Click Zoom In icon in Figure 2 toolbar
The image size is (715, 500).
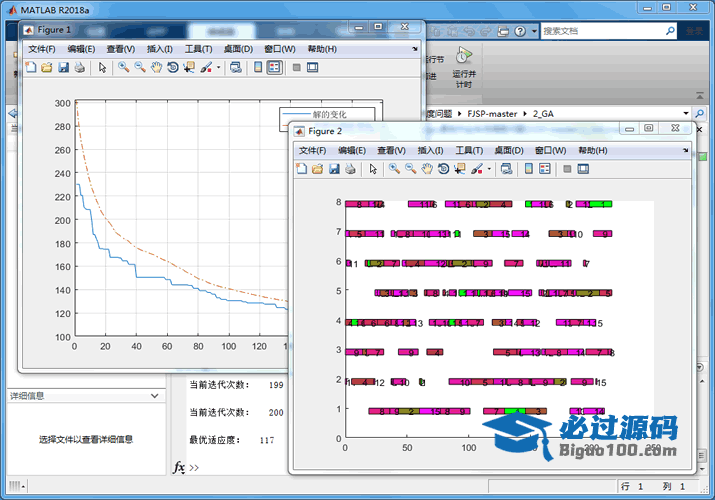395,169
